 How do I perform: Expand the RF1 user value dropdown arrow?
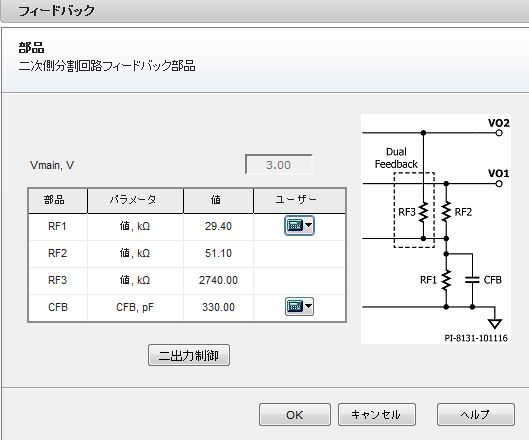[308, 225]
